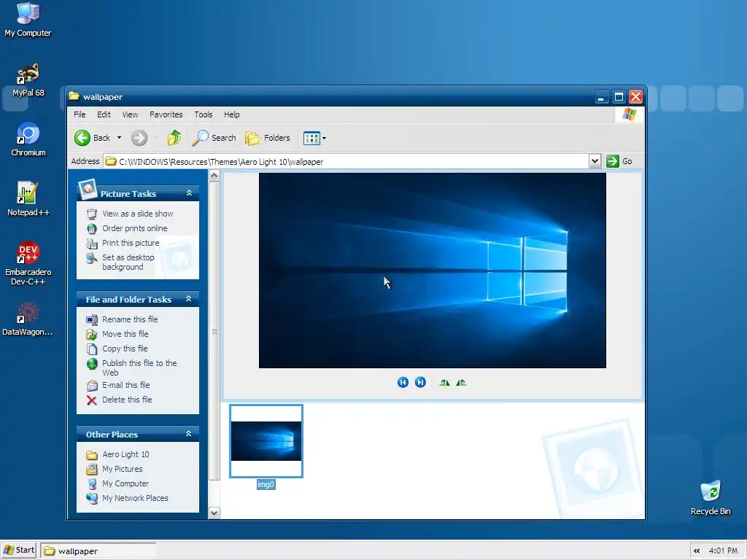The image size is (747, 560).
Task: Open the Start menu
Action: click(19, 551)
